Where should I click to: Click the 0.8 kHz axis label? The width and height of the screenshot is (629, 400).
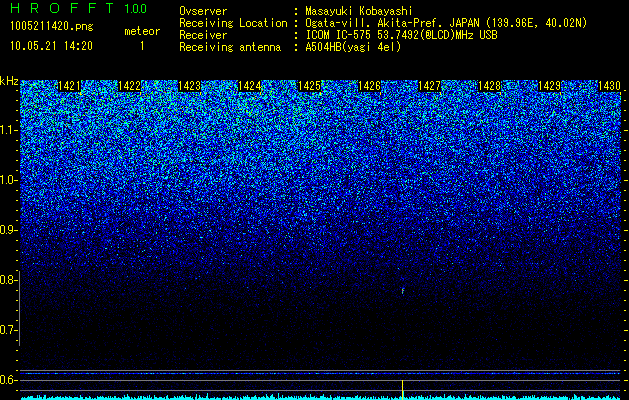[7, 280]
